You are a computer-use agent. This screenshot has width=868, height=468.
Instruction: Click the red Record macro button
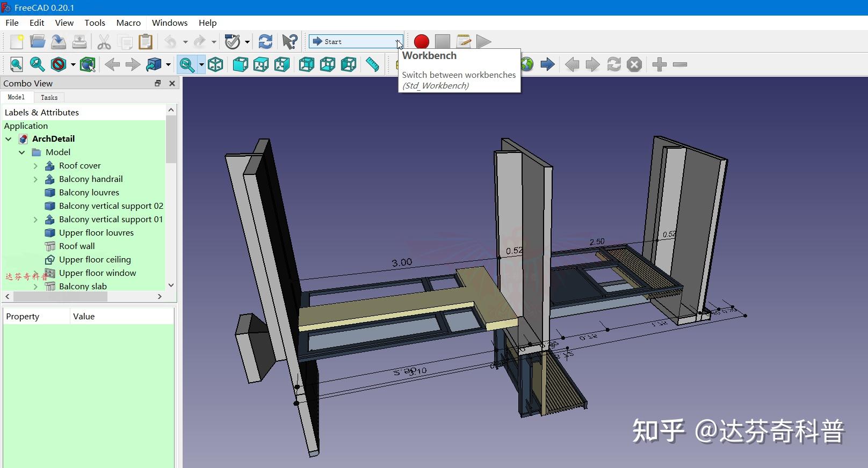pyautogui.click(x=422, y=41)
